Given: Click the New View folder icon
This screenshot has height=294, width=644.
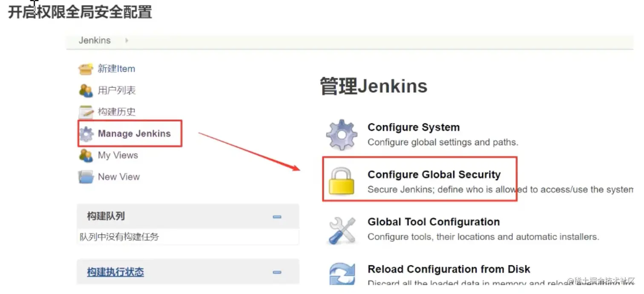Looking at the screenshot, I should click(x=86, y=177).
